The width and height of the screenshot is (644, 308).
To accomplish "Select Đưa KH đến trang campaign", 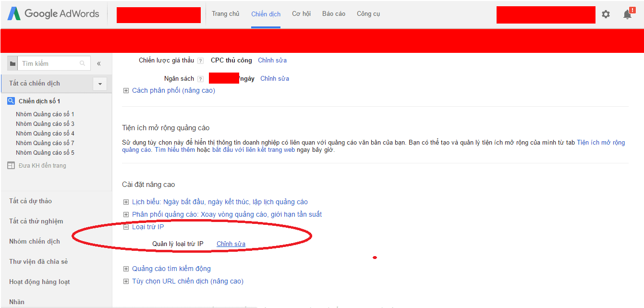I will 42,165.
